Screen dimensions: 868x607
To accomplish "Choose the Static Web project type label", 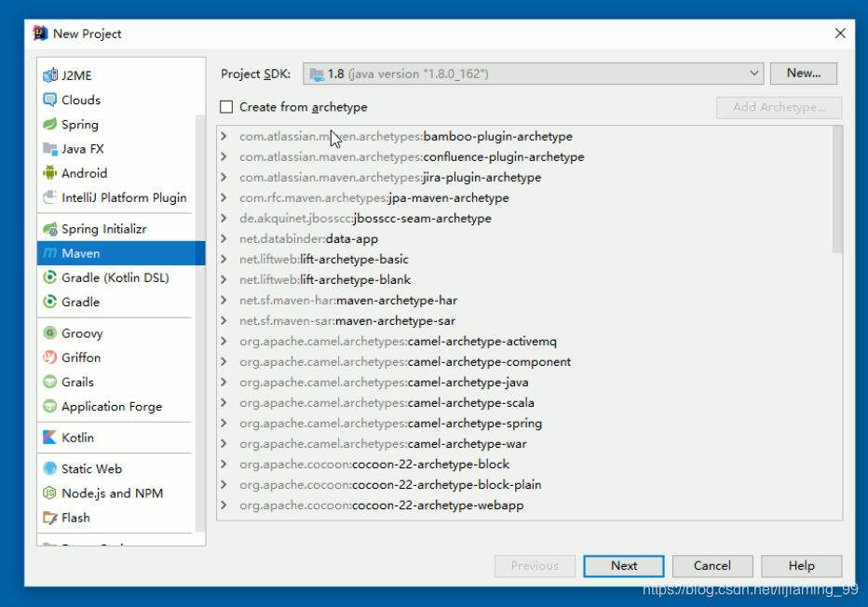I will coord(91,468).
